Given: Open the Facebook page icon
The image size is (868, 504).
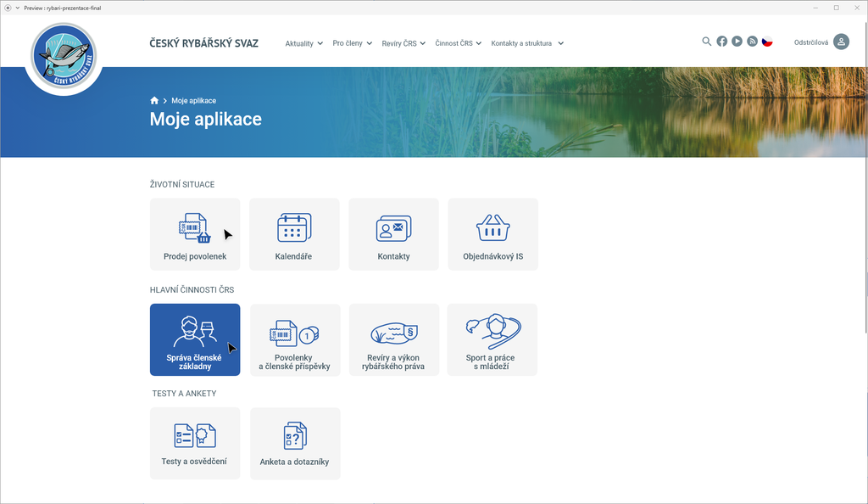Looking at the screenshot, I should [x=722, y=42].
